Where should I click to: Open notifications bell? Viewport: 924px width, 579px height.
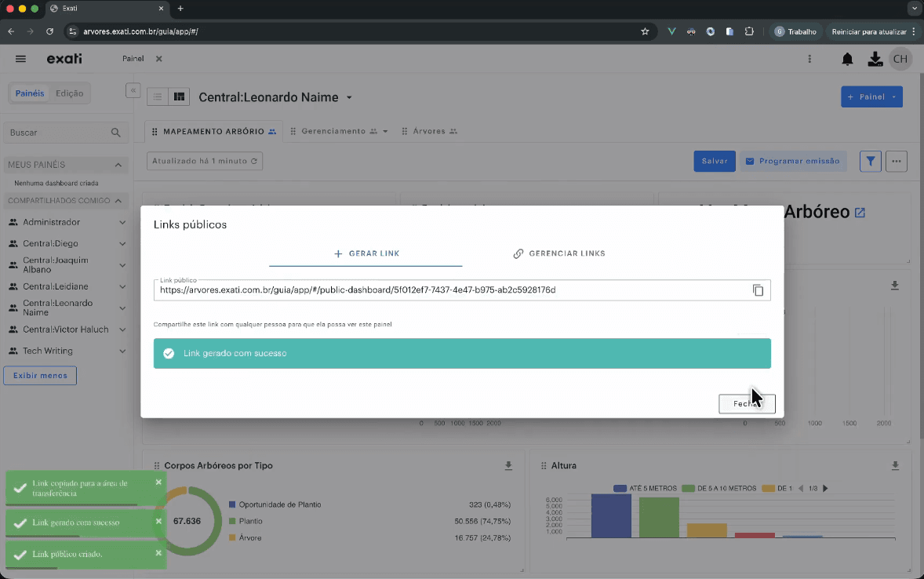(x=847, y=59)
